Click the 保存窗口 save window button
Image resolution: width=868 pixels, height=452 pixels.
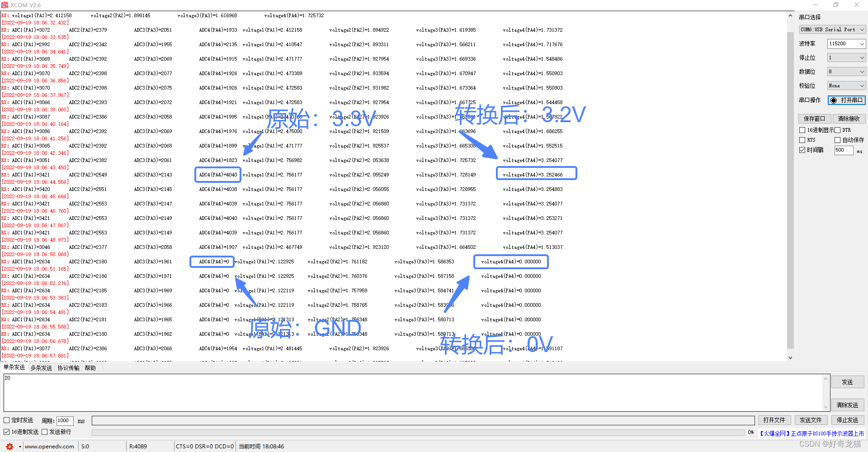815,119
